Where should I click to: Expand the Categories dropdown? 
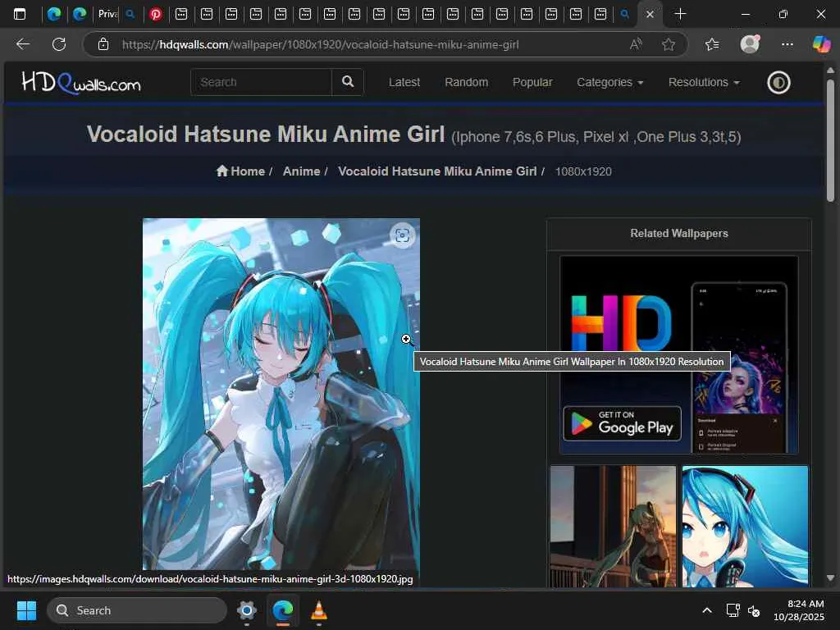[609, 83]
